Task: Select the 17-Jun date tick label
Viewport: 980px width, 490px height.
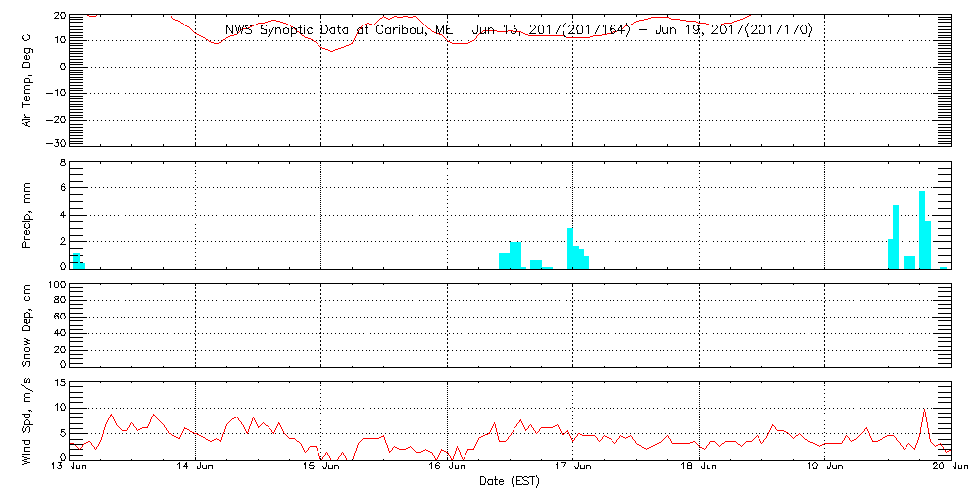Action: 573,468
